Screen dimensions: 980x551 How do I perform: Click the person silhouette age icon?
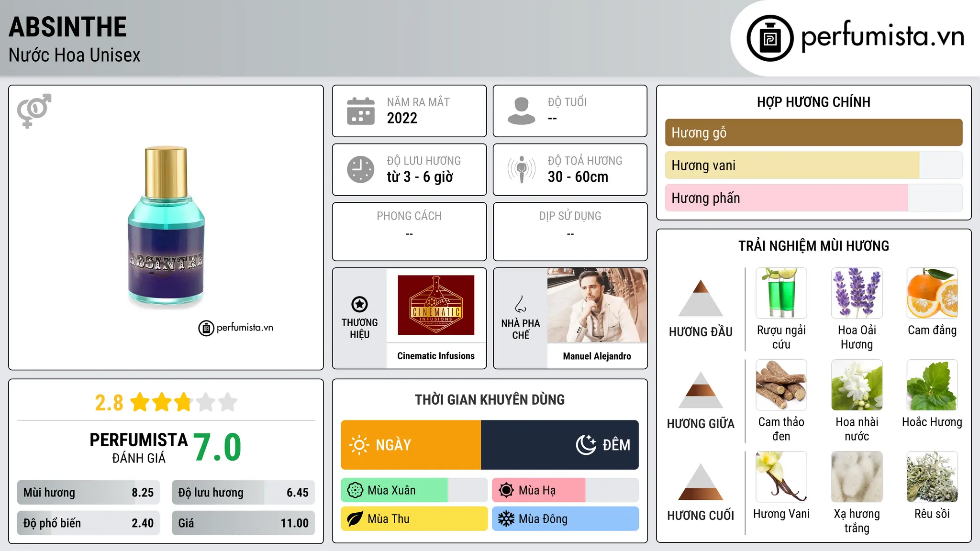[522, 111]
